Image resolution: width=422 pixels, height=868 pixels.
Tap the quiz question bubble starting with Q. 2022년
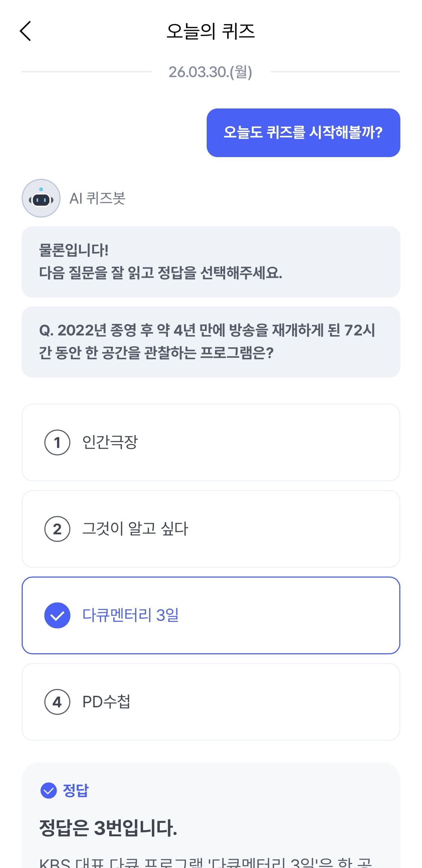(x=211, y=342)
